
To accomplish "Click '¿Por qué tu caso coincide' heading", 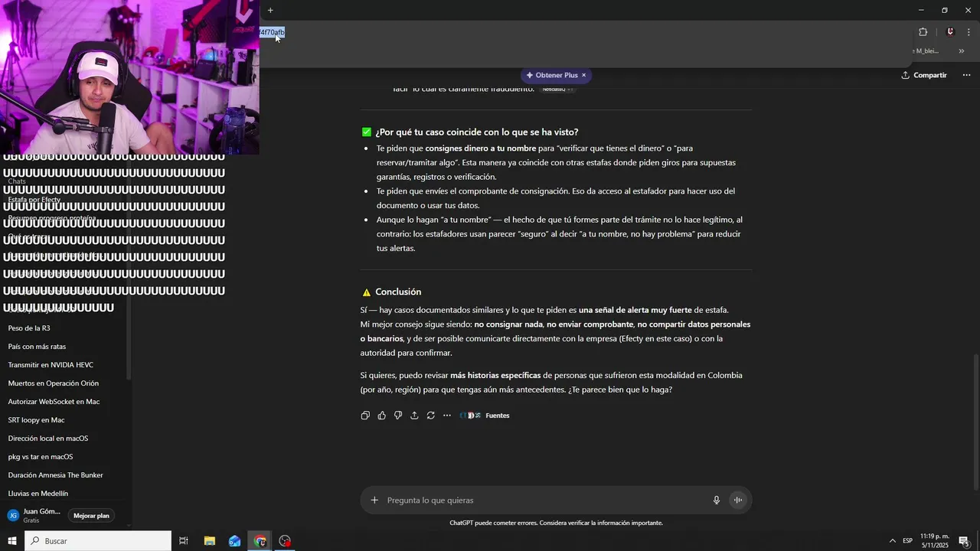I will click(x=476, y=132).
